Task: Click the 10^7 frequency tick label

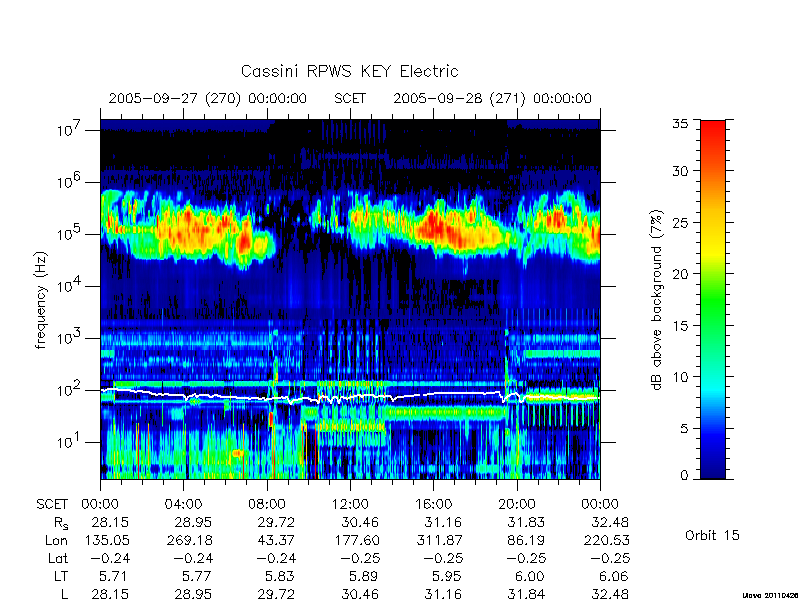Action: [x=70, y=130]
